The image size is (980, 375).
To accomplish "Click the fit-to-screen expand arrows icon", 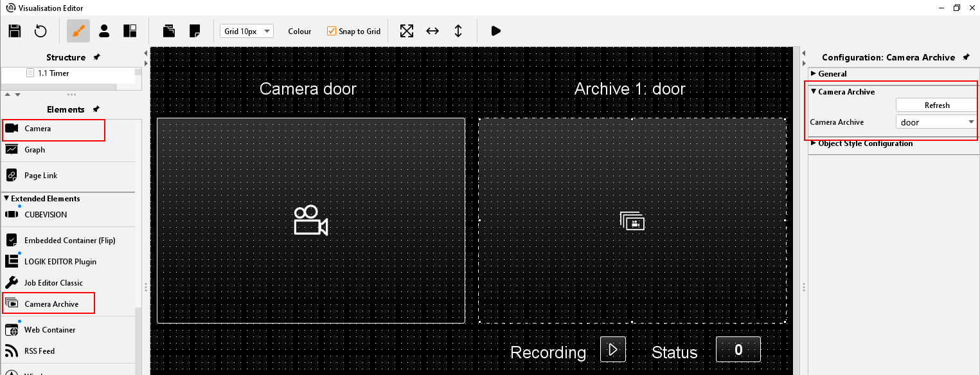I will click(407, 31).
